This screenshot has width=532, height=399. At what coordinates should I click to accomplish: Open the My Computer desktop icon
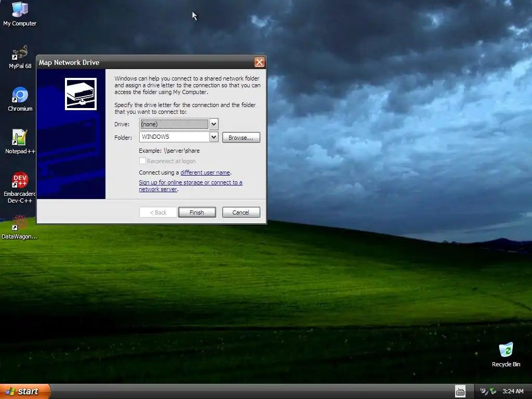(20, 14)
